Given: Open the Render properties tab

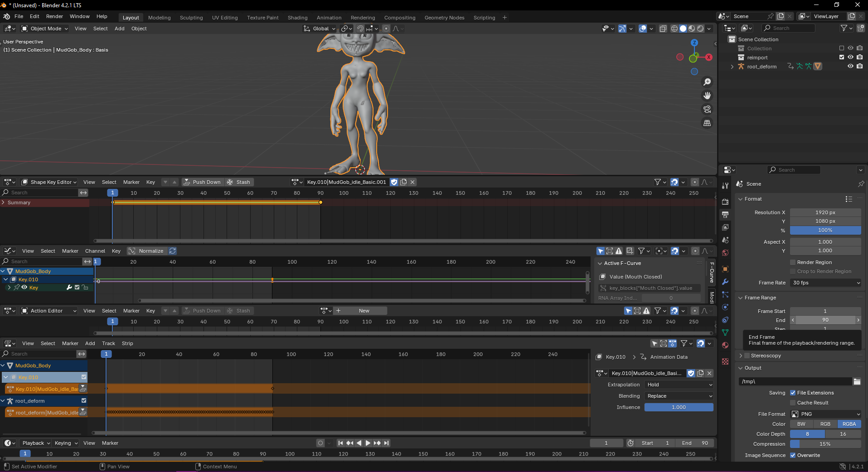Looking at the screenshot, I should (x=725, y=202).
